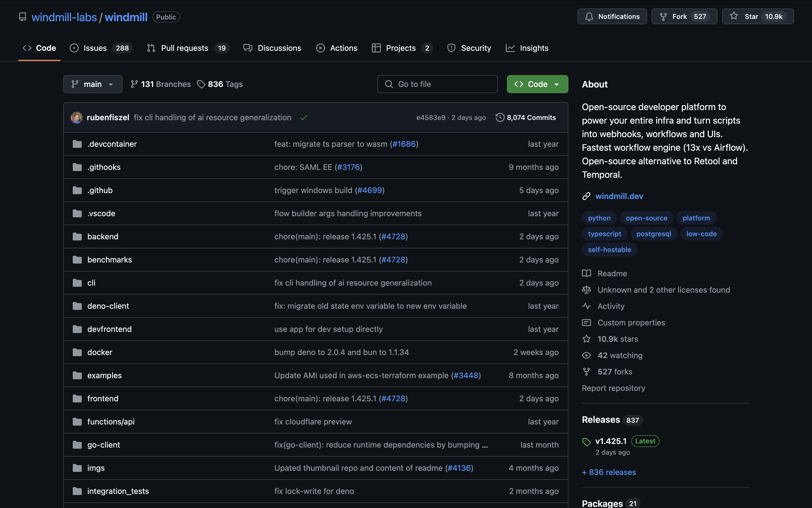Open the Security tab
Image resolution: width=812 pixels, height=508 pixels.
[x=469, y=48]
